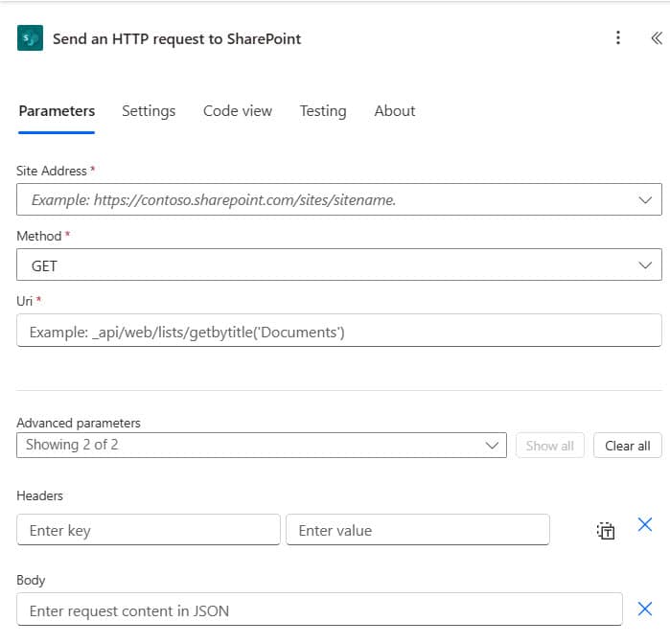The width and height of the screenshot is (670, 644).
Task: Open the Code view tab
Action: point(238,111)
